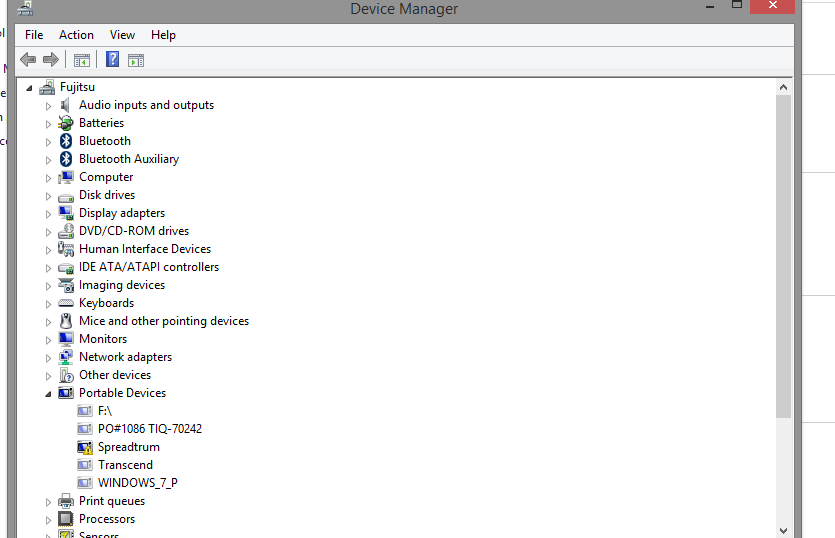Collapse the Portable Devices node
The height and width of the screenshot is (538, 835).
click(x=48, y=394)
